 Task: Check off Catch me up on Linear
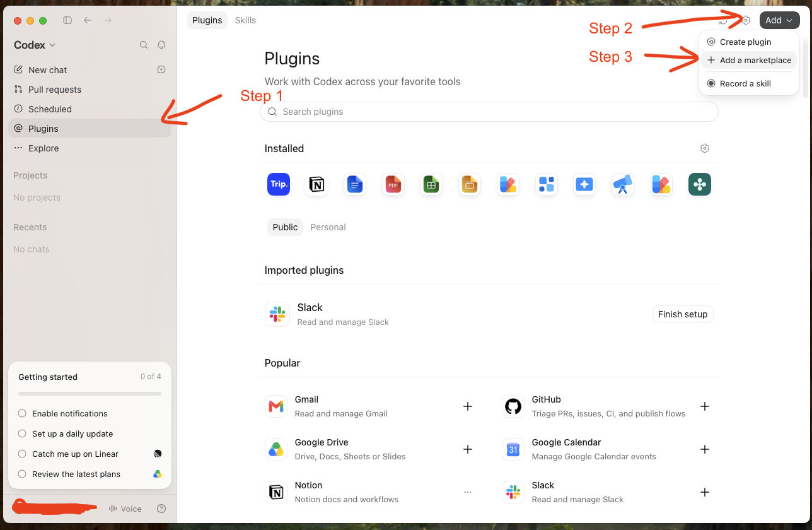click(x=22, y=454)
